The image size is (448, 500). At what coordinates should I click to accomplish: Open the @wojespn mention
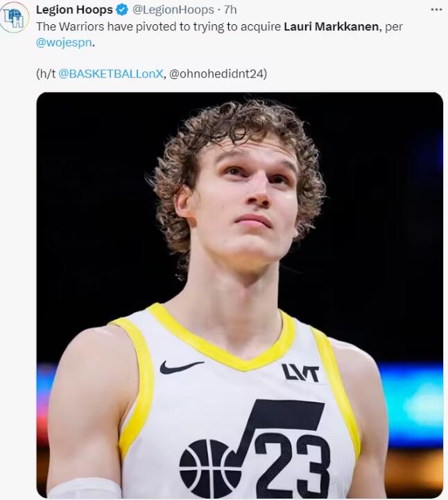click(64, 42)
